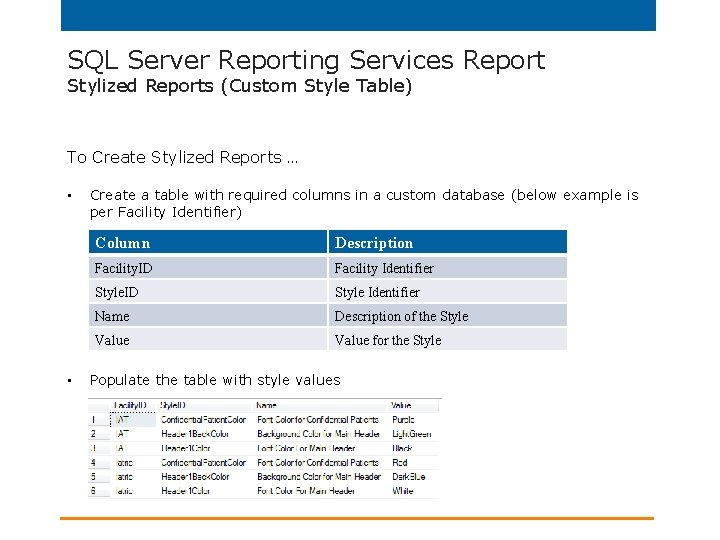Click 'Font Color For Main Header' in row 3

pyautogui.click(x=306, y=448)
